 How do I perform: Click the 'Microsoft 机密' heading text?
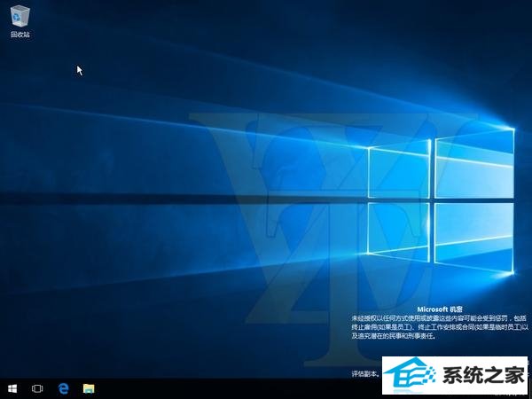point(440,309)
